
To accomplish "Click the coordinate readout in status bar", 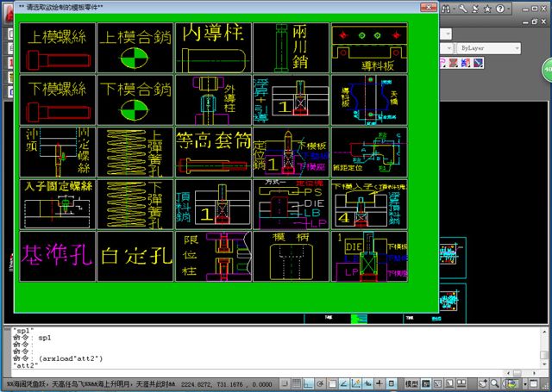I will click(226, 384).
